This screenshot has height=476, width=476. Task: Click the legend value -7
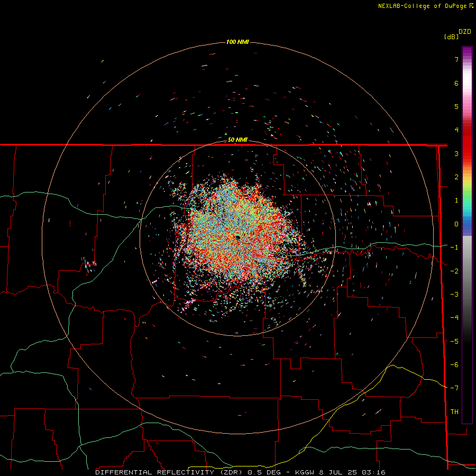point(454,388)
